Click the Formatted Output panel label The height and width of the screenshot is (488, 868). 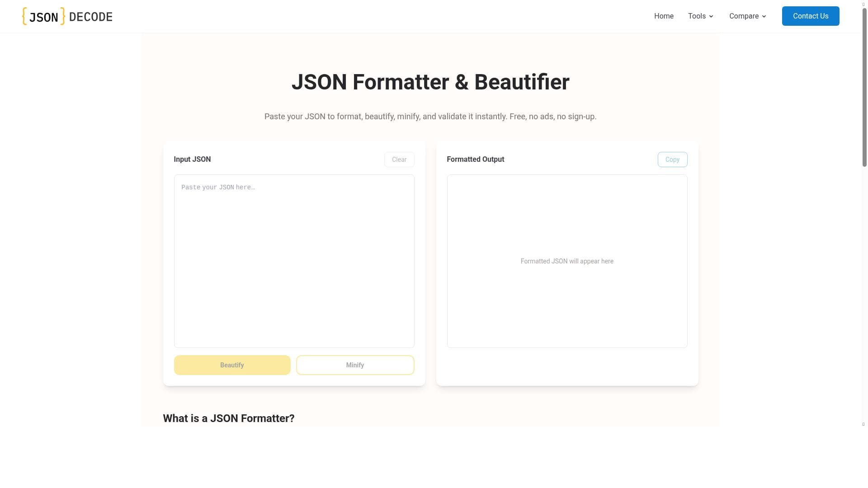[475, 160]
